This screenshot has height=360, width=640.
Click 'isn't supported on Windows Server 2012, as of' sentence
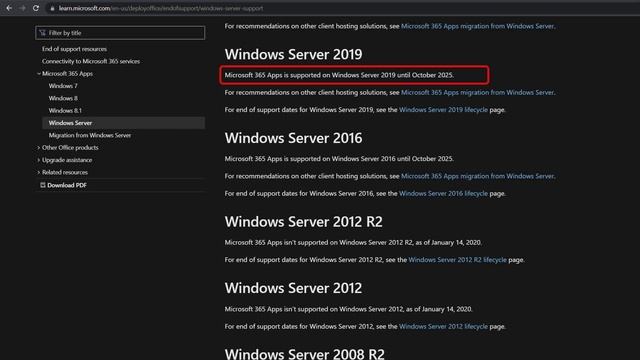pyautogui.click(x=349, y=309)
